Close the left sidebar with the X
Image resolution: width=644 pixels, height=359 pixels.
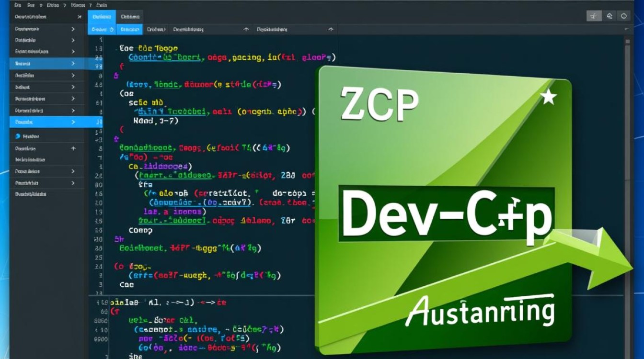(80, 17)
